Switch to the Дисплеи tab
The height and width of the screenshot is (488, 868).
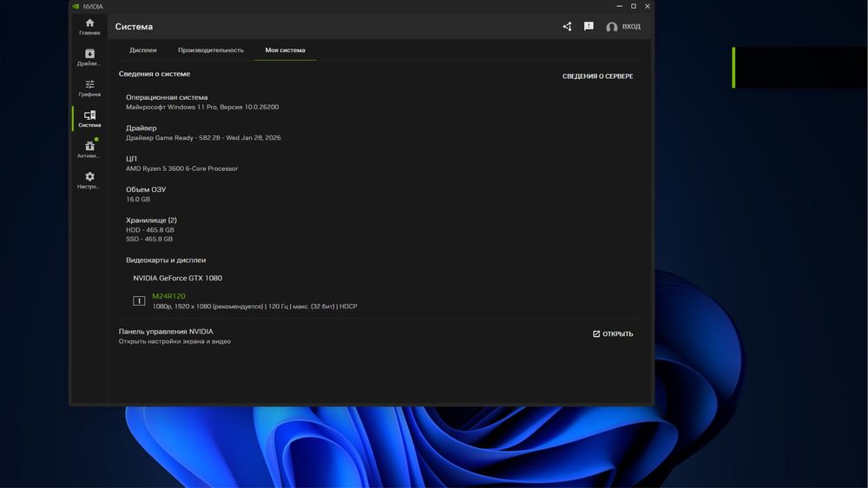143,49
